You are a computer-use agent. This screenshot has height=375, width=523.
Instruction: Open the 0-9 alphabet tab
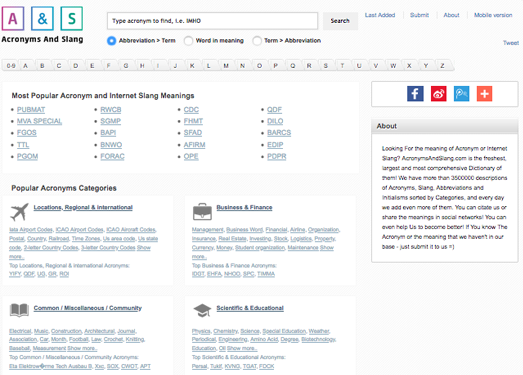(11, 66)
